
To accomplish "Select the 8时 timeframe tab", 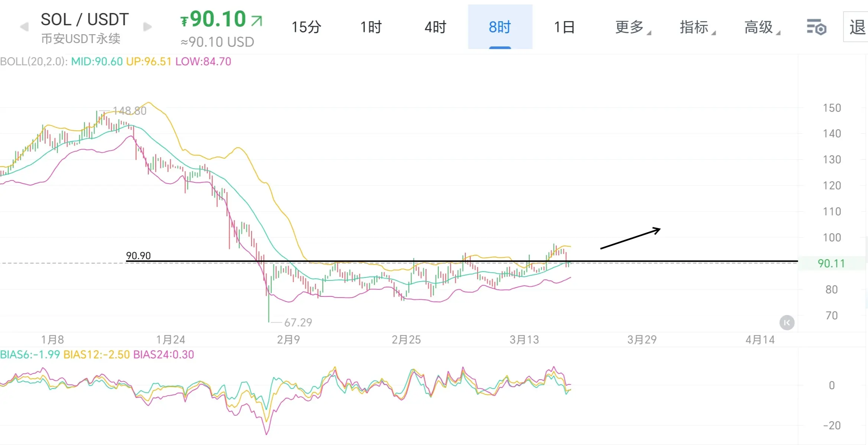I will (500, 27).
